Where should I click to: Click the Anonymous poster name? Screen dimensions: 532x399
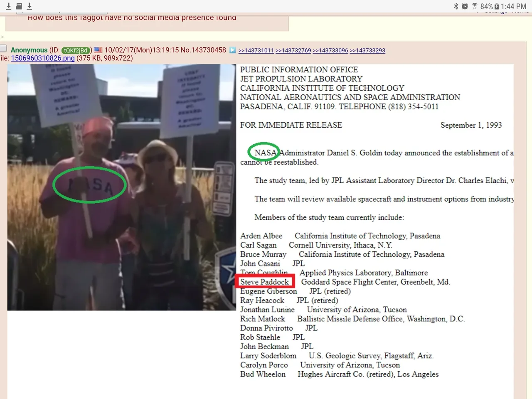pyautogui.click(x=29, y=50)
